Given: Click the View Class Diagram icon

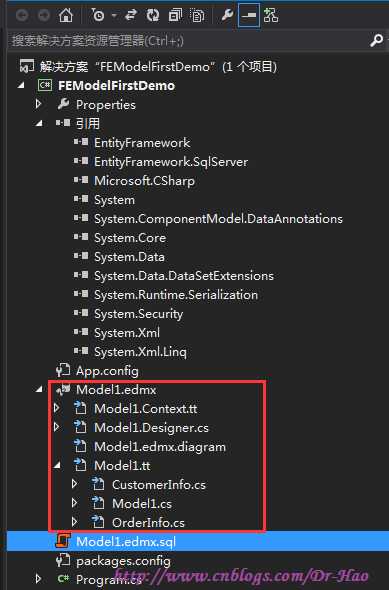Looking at the screenshot, I should click(x=271, y=15).
